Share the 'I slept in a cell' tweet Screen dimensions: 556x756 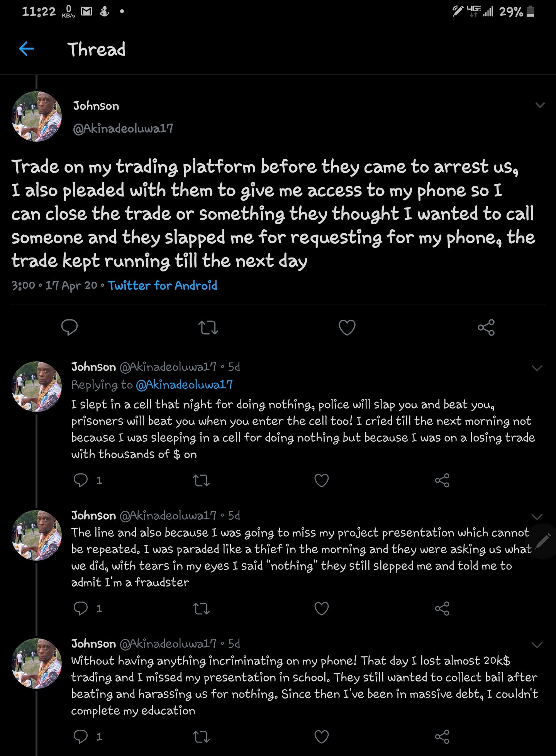pos(442,480)
